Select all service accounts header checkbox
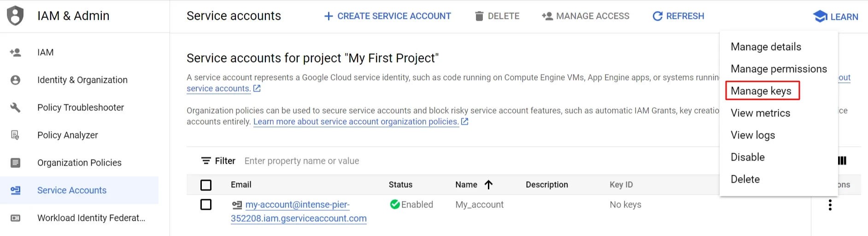The width and height of the screenshot is (868, 236). [x=206, y=185]
